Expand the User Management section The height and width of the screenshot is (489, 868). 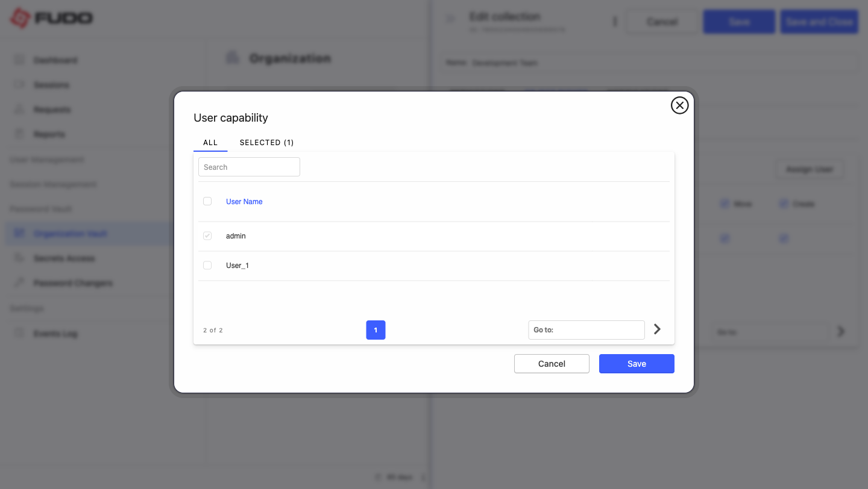[46, 160]
